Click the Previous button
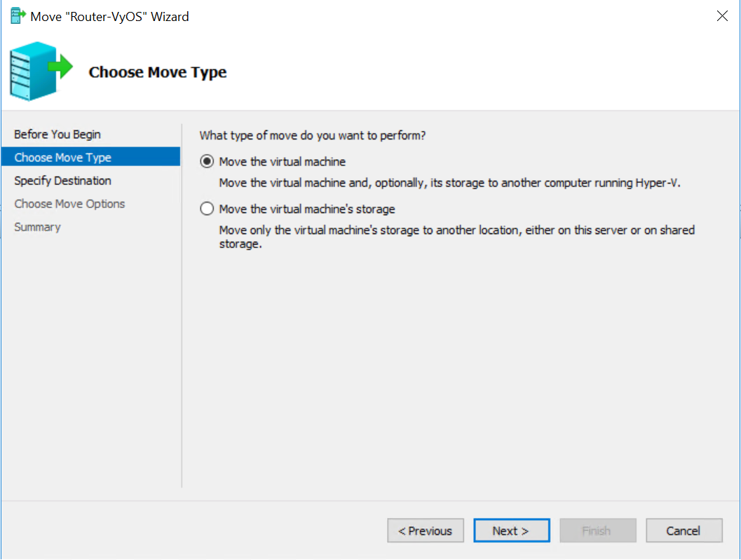Screen dimensions: 741x560 (426, 531)
